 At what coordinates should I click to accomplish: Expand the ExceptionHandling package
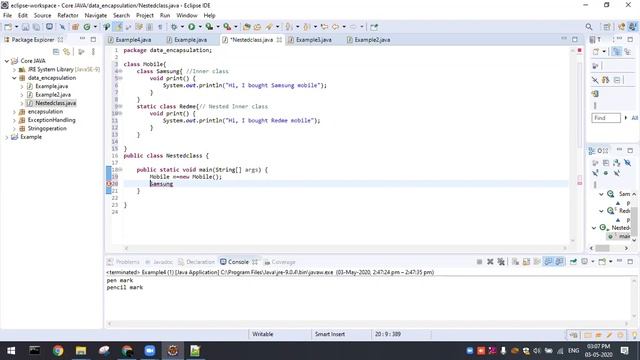coord(14,120)
